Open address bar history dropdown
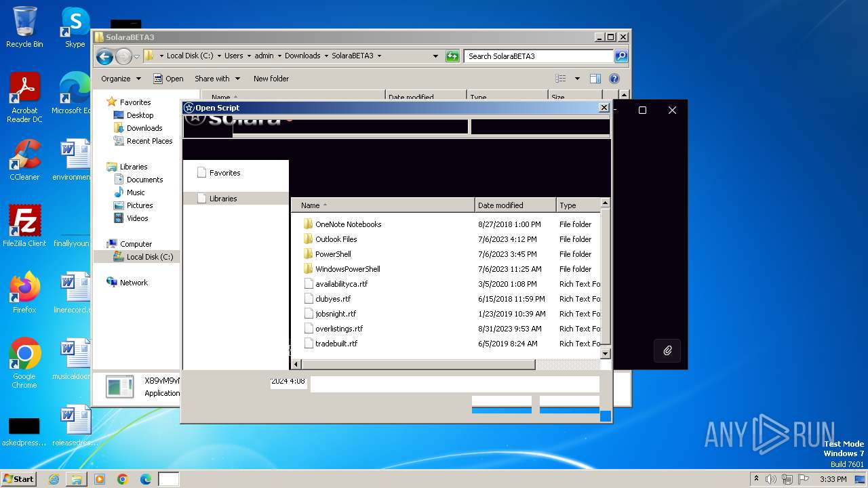 coord(435,56)
